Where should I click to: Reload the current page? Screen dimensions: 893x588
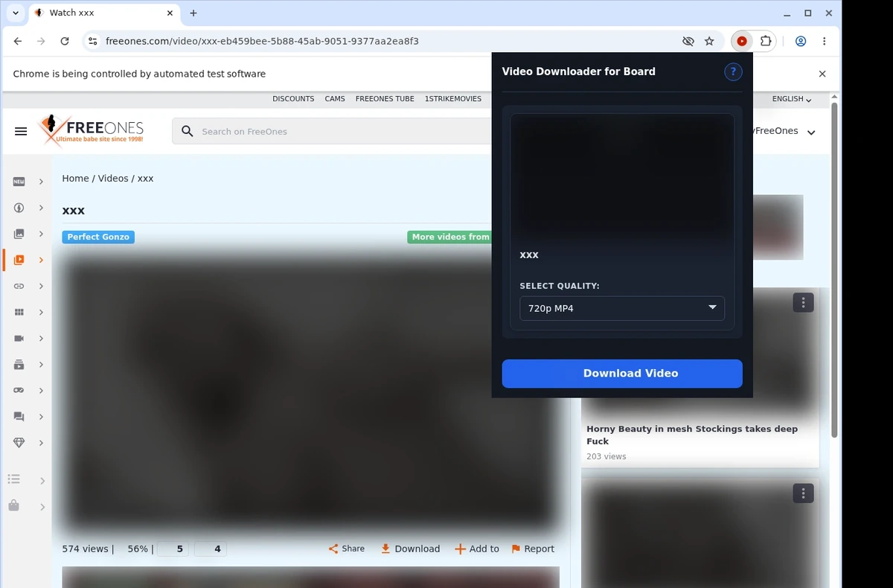click(65, 42)
